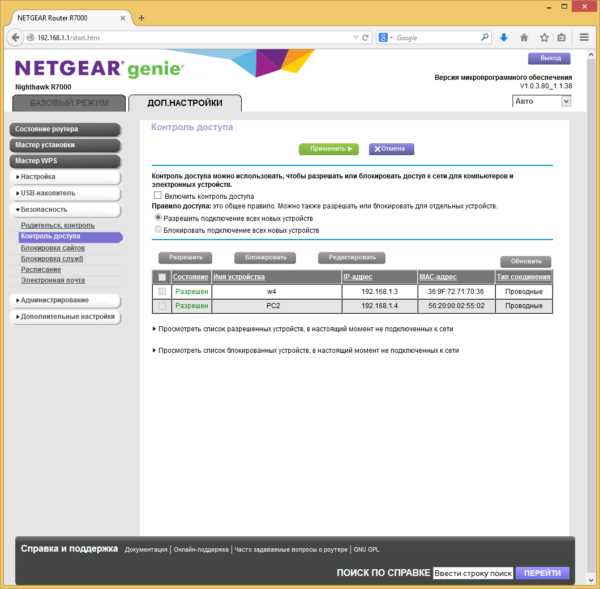The image size is (600, 589).
Task: Click the green Применить button
Action: tap(329, 149)
